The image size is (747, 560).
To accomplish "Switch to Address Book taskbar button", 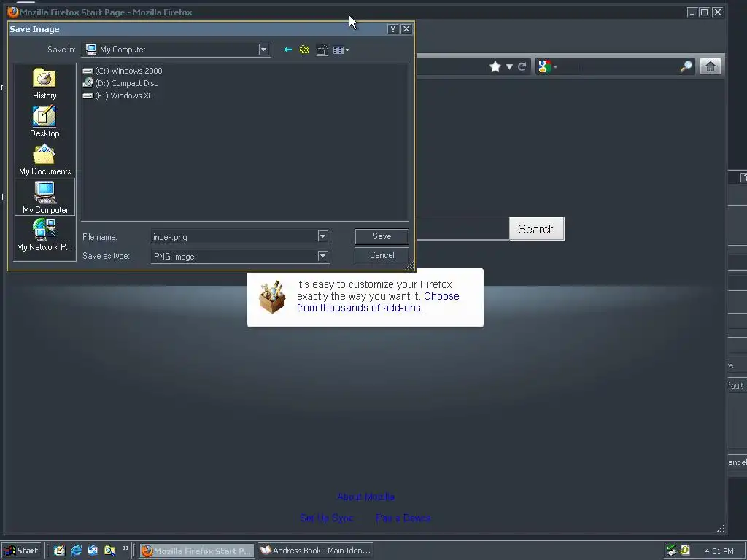I will click(316, 551).
